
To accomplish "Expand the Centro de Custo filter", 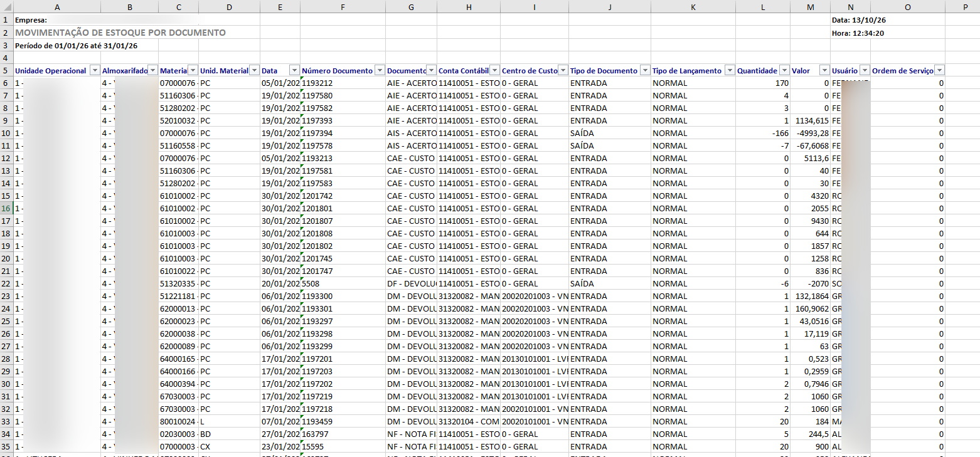I will (x=563, y=71).
